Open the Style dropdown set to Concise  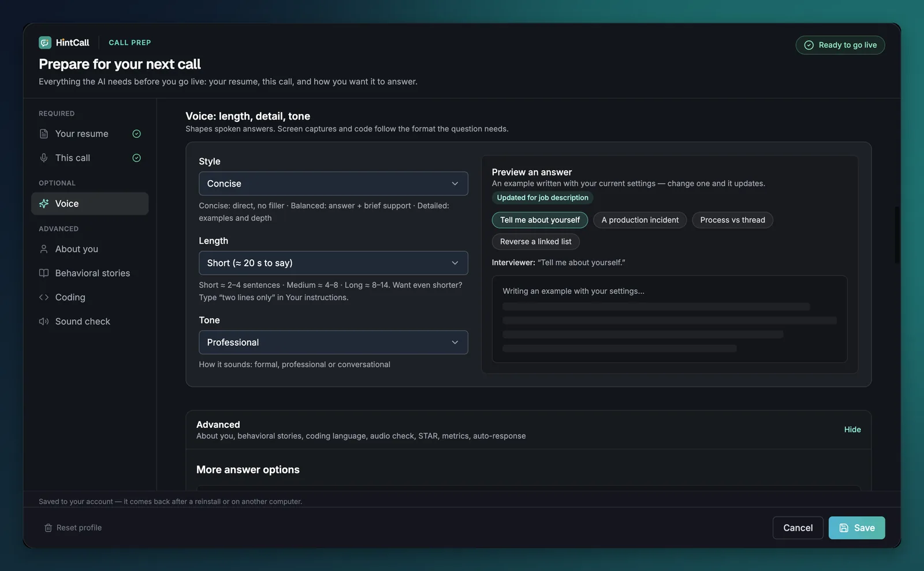333,184
